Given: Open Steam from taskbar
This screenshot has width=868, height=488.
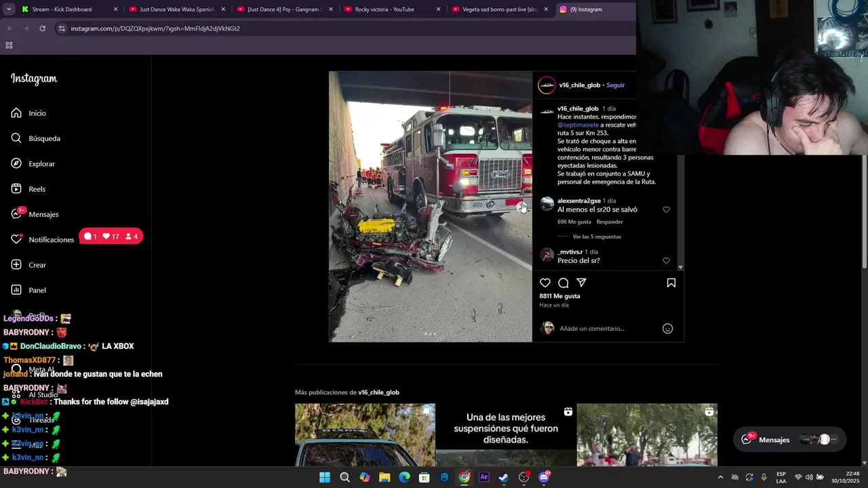Looking at the screenshot, I should tap(504, 477).
